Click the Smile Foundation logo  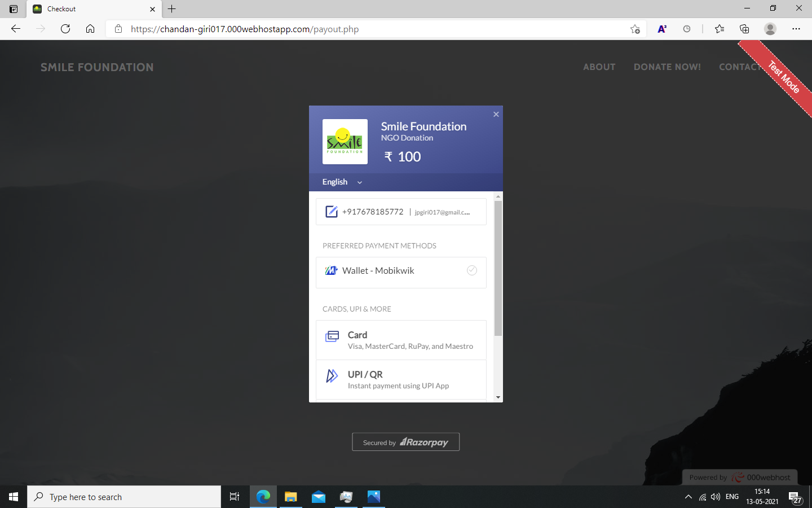pyautogui.click(x=345, y=142)
